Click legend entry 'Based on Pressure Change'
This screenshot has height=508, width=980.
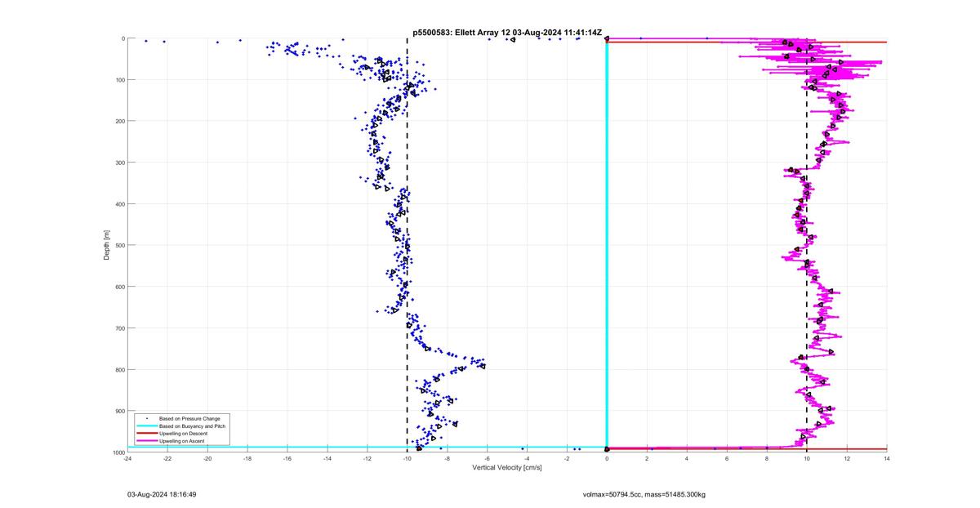pyautogui.click(x=189, y=419)
